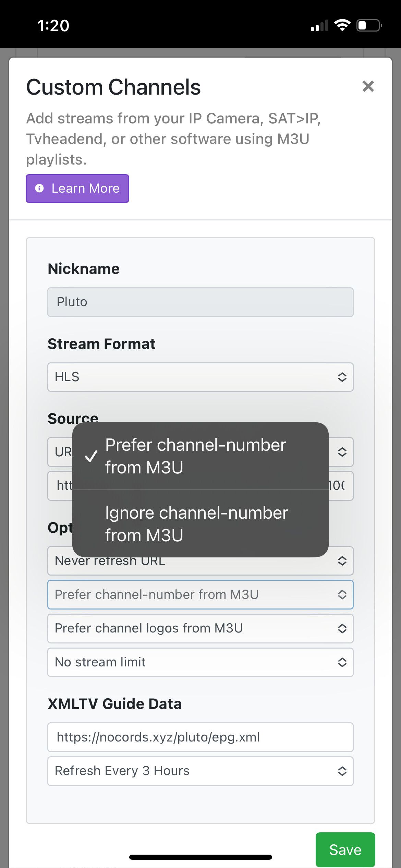Click chevron arrows on No stream limit
The image size is (401, 868).
coord(342,662)
